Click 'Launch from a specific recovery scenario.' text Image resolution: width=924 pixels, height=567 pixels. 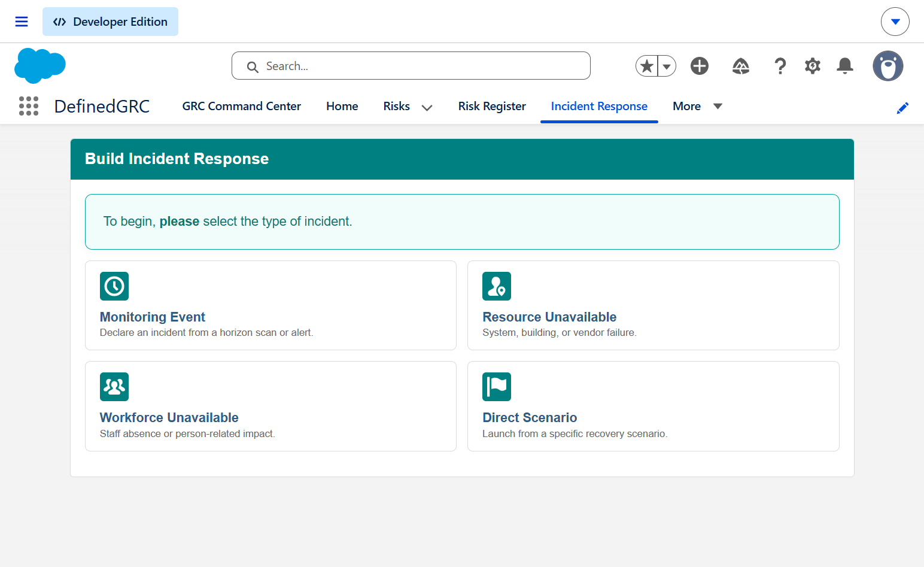[x=575, y=433]
